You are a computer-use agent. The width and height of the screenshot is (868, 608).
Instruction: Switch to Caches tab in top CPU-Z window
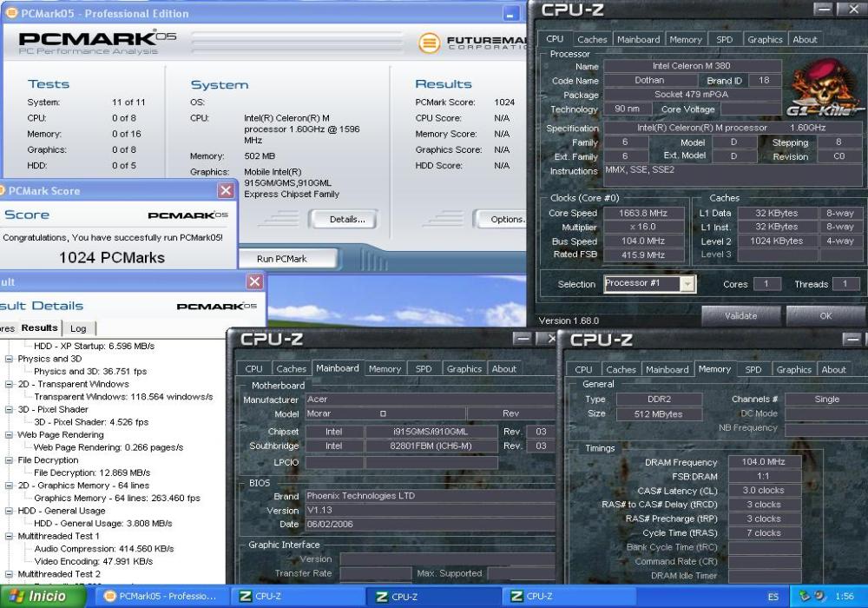tap(592, 39)
